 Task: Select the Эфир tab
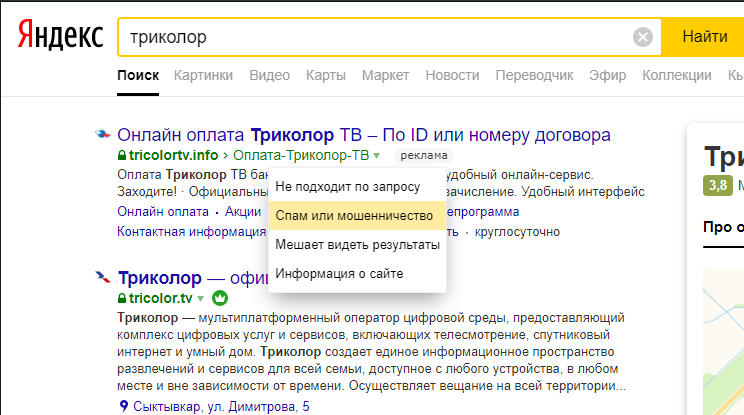click(607, 75)
